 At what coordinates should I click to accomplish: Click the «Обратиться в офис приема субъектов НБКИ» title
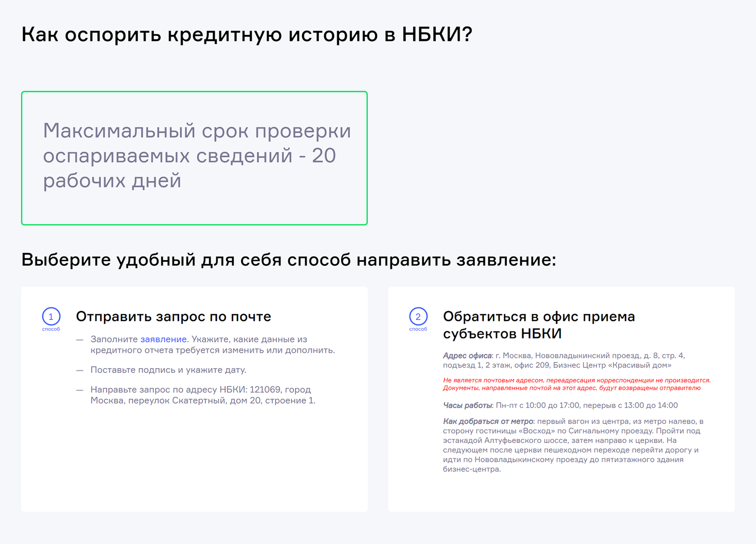click(539, 325)
